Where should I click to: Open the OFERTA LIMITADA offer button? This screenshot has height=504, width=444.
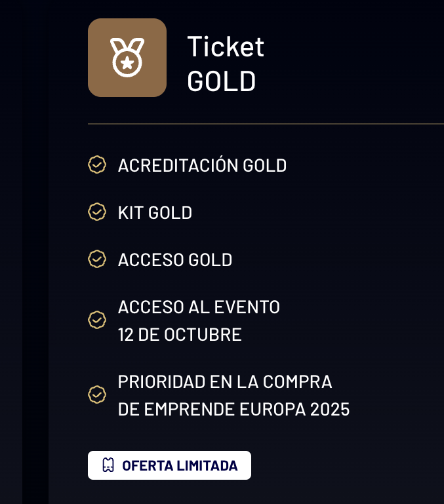coord(169,465)
